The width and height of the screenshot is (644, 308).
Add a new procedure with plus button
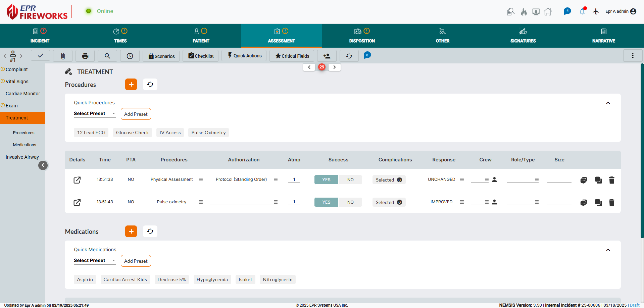point(131,85)
